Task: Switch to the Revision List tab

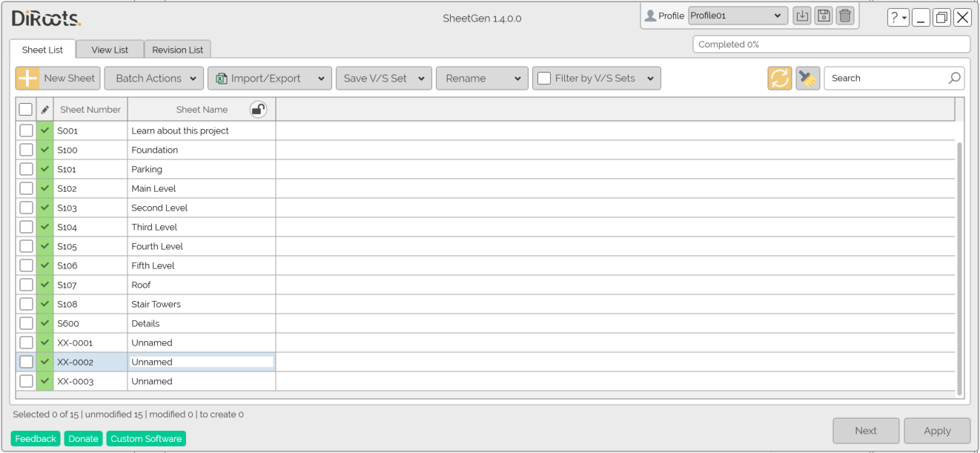Action: point(177,49)
